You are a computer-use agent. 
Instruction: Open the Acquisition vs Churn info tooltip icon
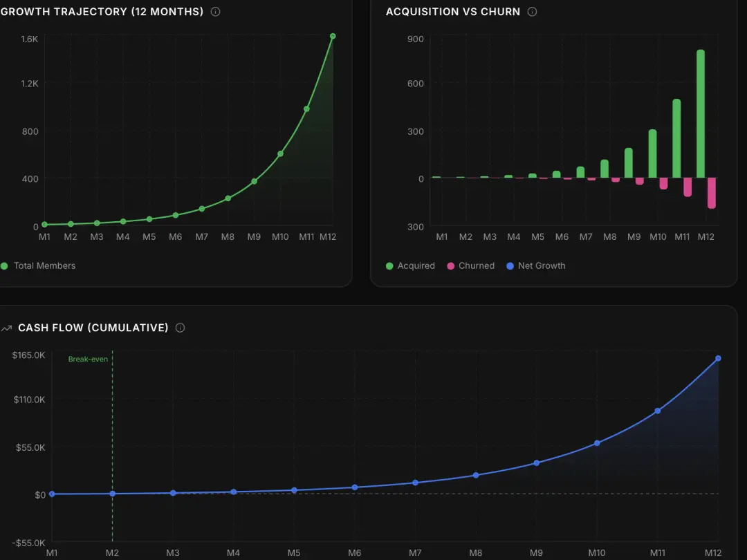click(x=532, y=12)
